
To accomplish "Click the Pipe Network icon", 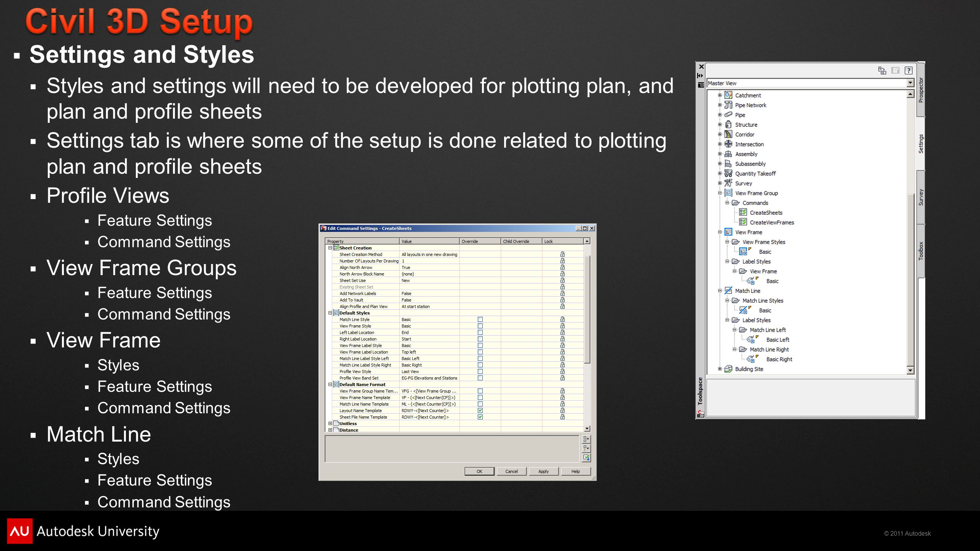I will (728, 105).
